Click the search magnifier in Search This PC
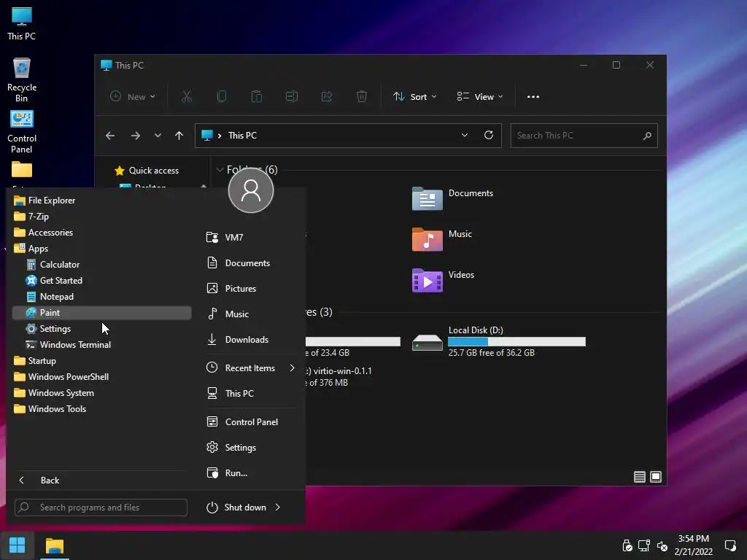This screenshot has height=560, width=747. coord(647,136)
